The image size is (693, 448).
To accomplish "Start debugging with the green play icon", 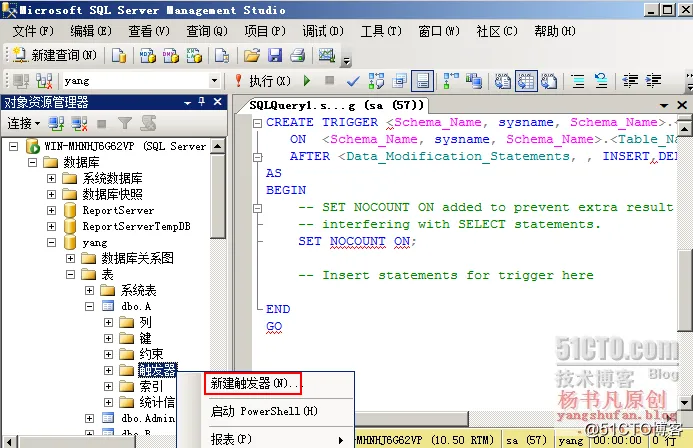I will pyautogui.click(x=307, y=81).
